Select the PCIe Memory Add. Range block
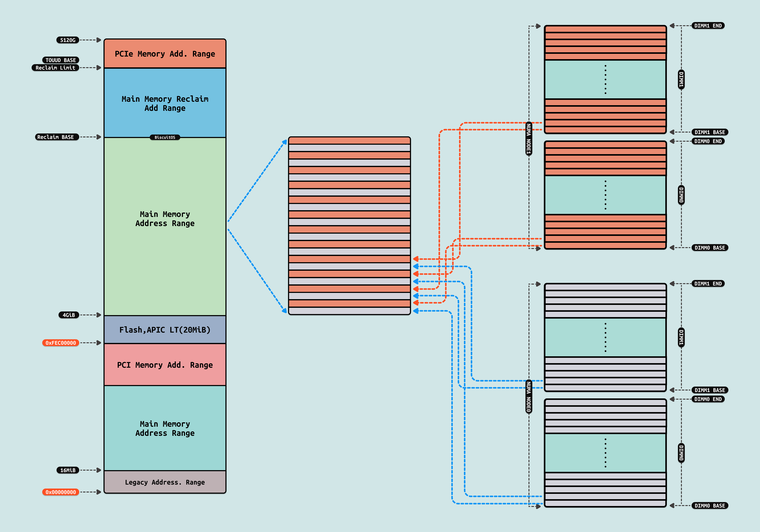760x532 pixels. pyautogui.click(x=165, y=54)
